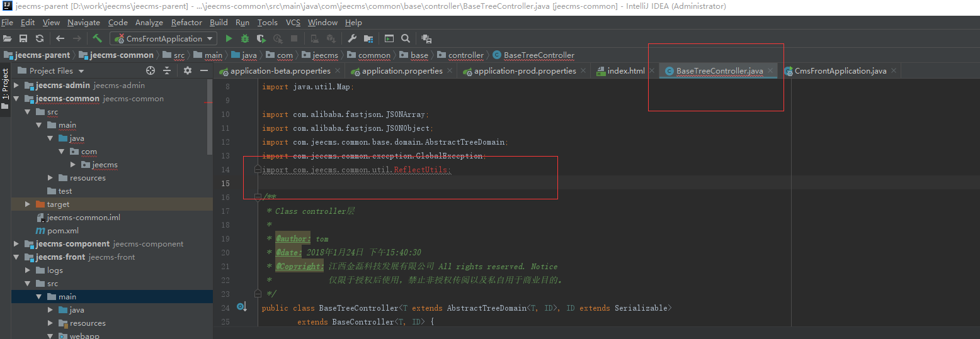Switch to the index.html tab

pyautogui.click(x=625, y=71)
